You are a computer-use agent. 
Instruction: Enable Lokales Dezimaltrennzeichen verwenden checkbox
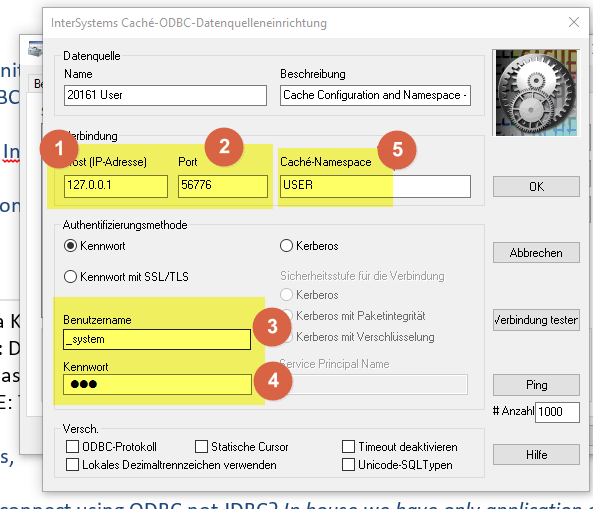click(72, 465)
